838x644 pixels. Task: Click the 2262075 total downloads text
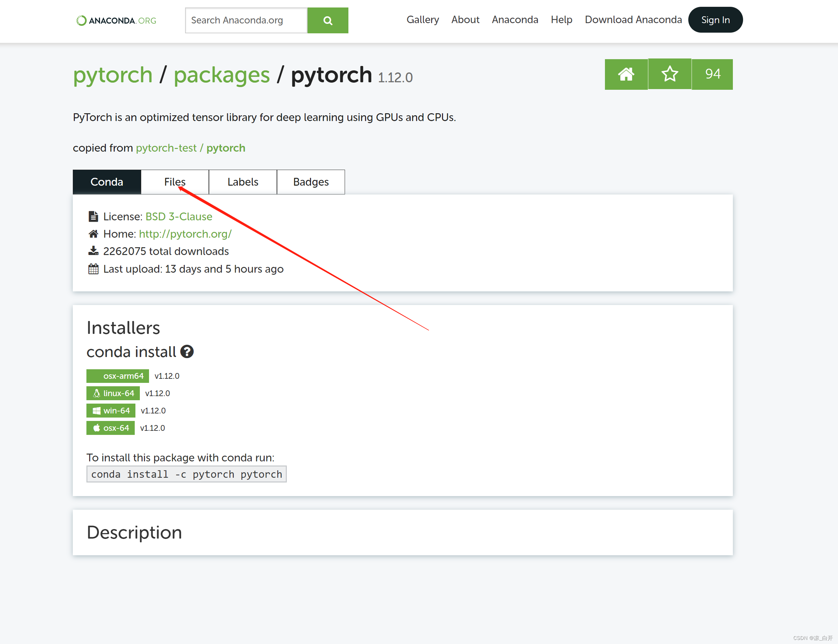[x=166, y=252]
